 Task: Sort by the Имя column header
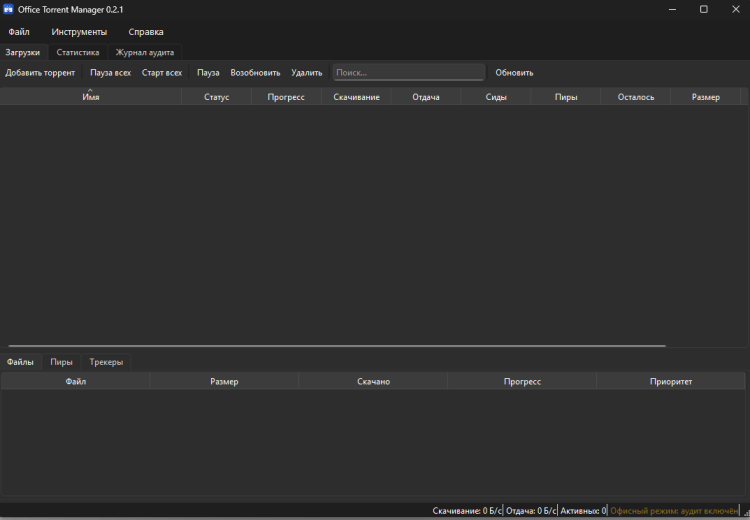pos(91,97)
